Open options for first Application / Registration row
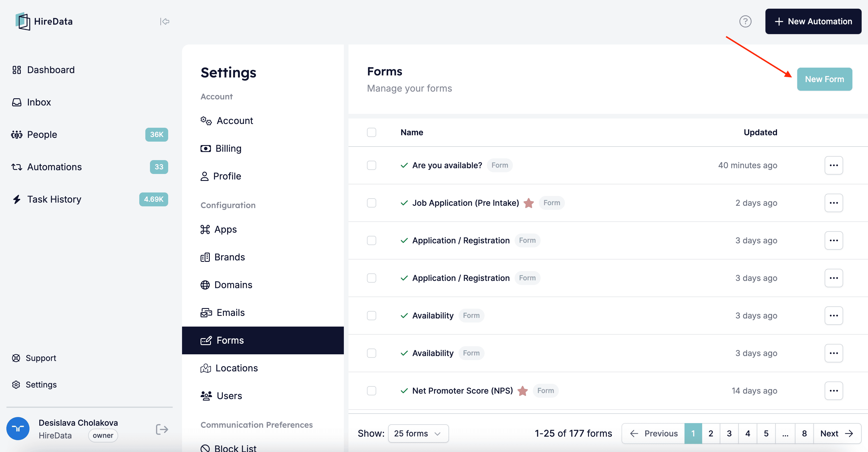This screenshot has width=868, height=452. coord(833,241)
